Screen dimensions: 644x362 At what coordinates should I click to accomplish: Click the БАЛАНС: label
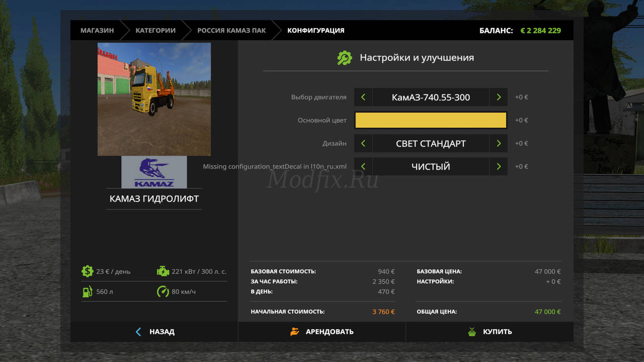tap(496, 30)
